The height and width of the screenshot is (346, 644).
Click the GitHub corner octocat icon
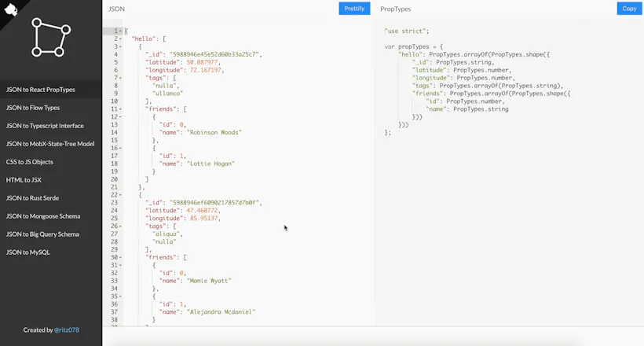click(x=11, y=9)
